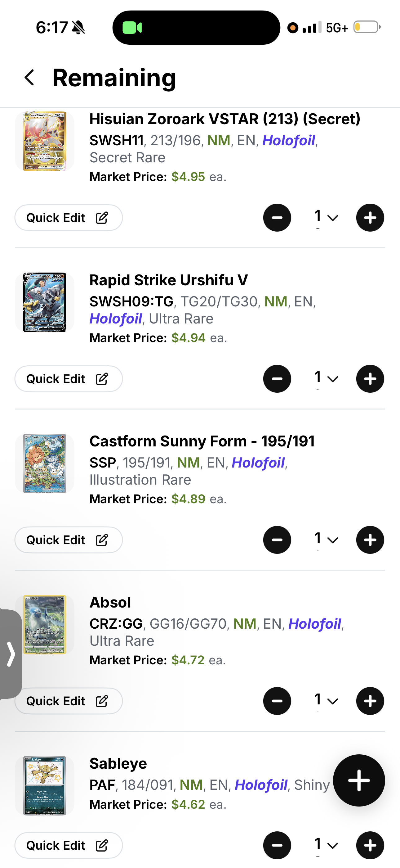Open quantity dropdown for Castform Sunny Form
Viewport: 400px width, 868px height.
tap(326, 540)
